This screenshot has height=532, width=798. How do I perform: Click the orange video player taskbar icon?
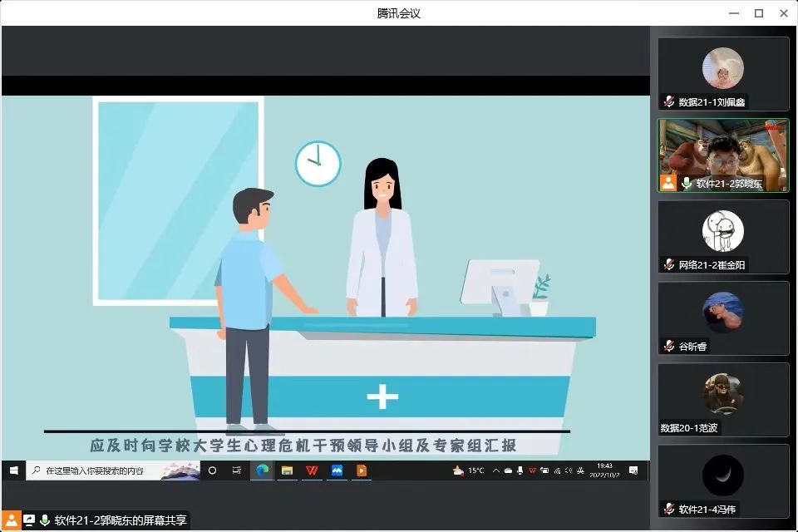pos(362,470)
